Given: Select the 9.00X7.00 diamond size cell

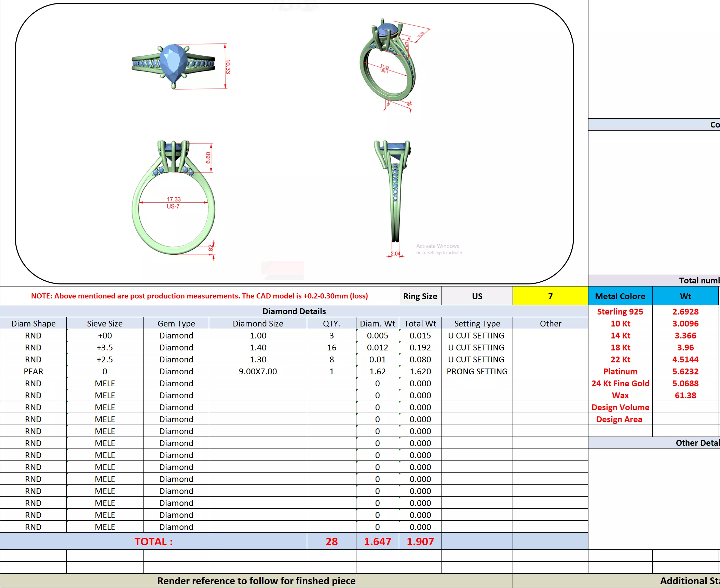Looking at the screenshot, I should (x=258, y=371).
